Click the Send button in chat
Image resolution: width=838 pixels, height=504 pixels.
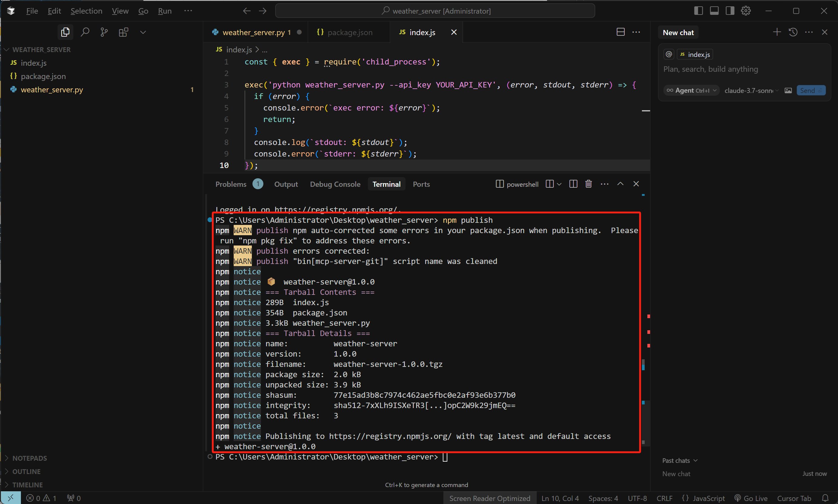coord(811,90)
